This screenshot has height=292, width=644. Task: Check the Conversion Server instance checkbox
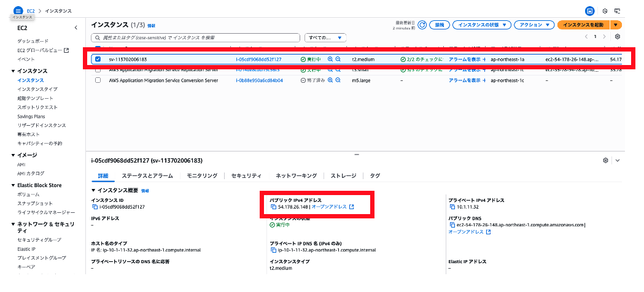(x=98, y=80)
